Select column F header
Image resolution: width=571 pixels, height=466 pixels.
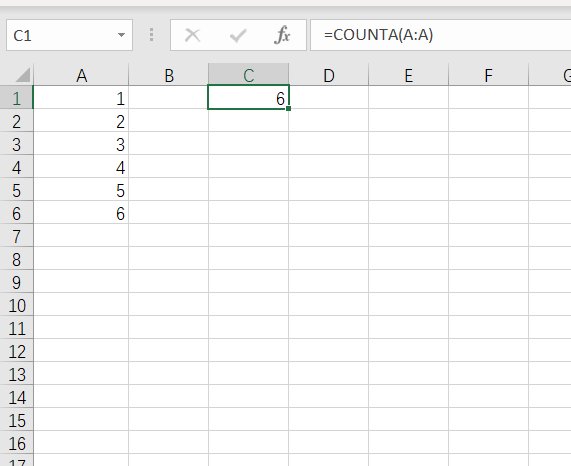coord(489,75)
